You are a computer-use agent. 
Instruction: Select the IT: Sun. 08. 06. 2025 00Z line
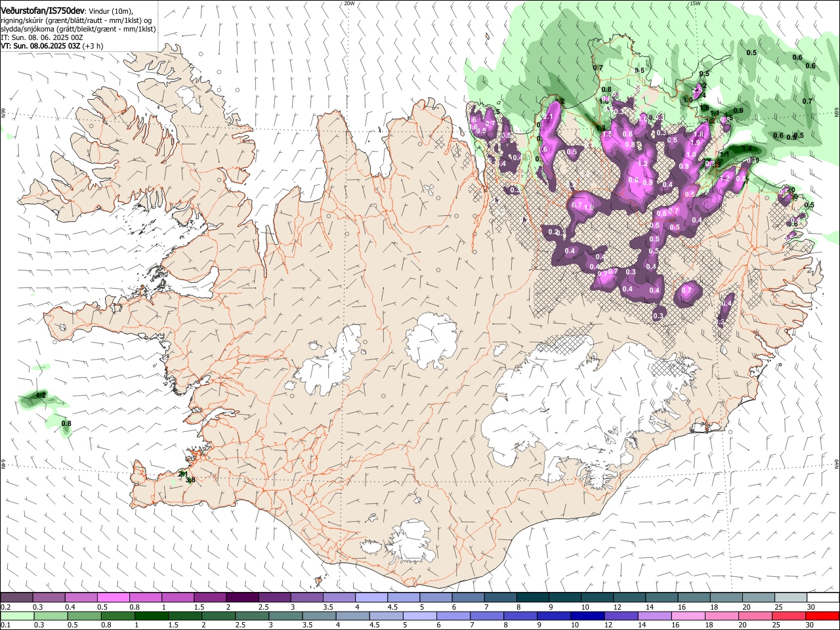coord(41,38)
